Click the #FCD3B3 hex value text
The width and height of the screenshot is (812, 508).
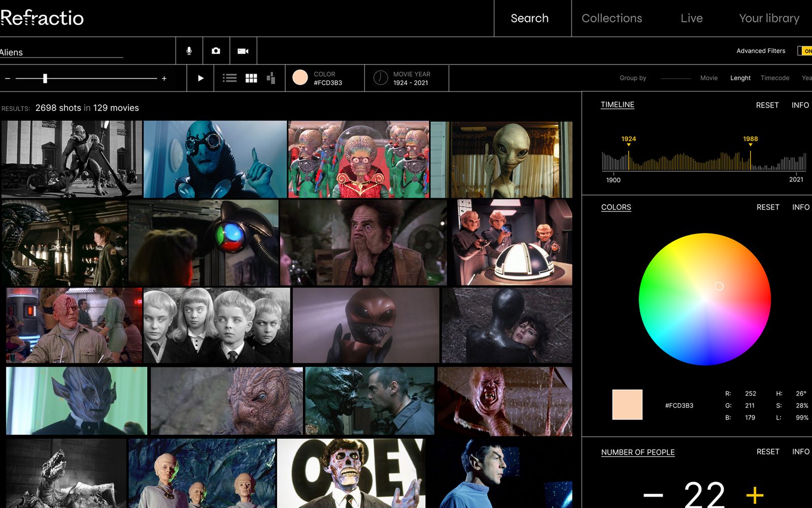click(x=679, y=405)
